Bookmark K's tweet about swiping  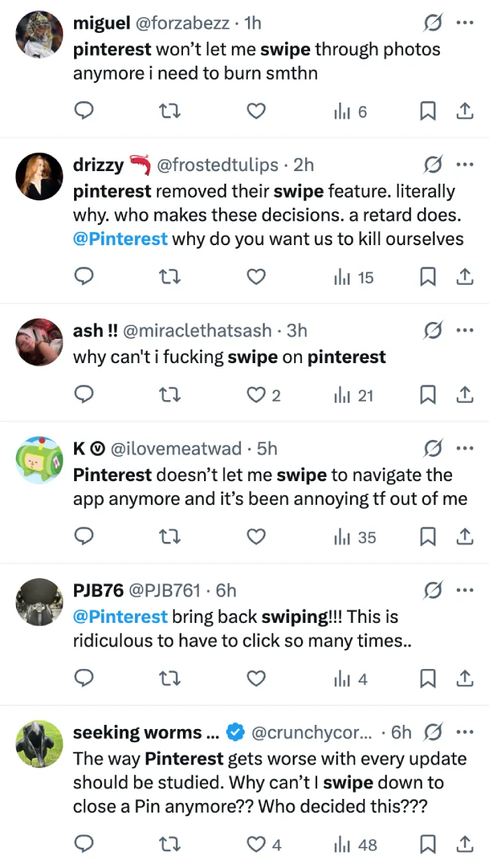click(428, 537)
